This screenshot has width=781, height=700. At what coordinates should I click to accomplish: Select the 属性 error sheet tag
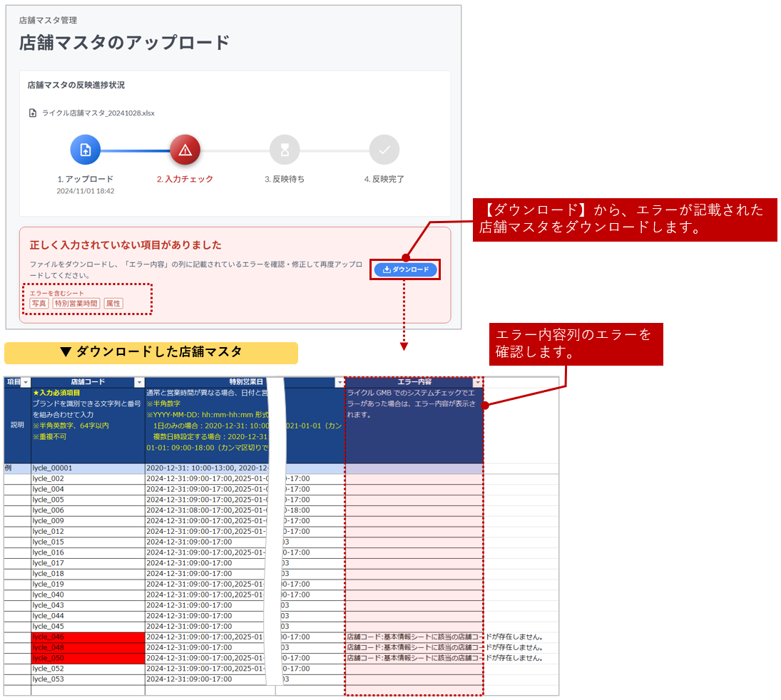(x=113, y=304)
